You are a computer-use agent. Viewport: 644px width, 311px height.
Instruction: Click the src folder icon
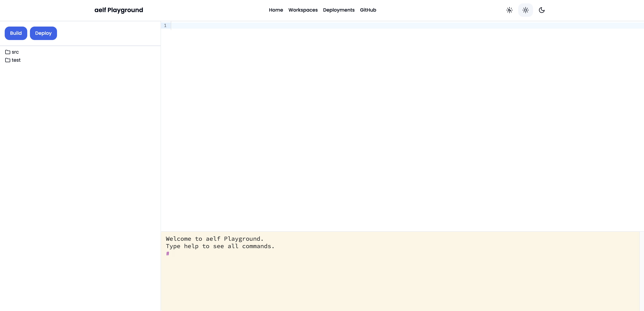[8, 52]
